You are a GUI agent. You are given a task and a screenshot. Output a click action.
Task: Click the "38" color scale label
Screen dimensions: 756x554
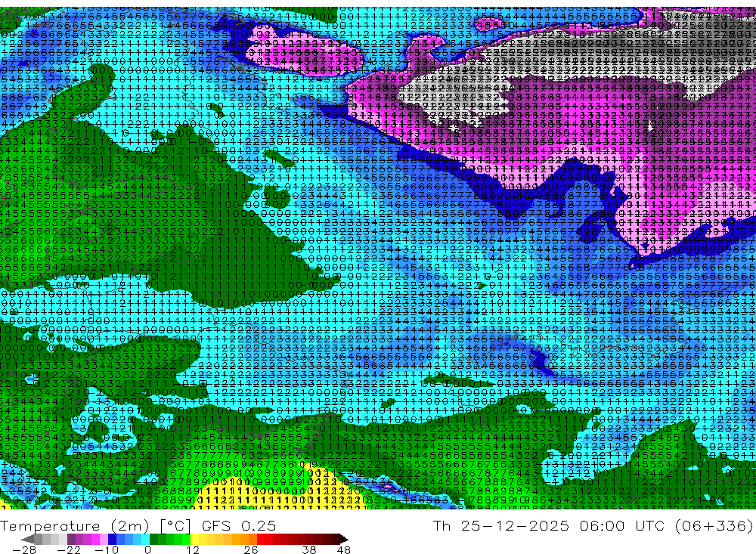308,549
